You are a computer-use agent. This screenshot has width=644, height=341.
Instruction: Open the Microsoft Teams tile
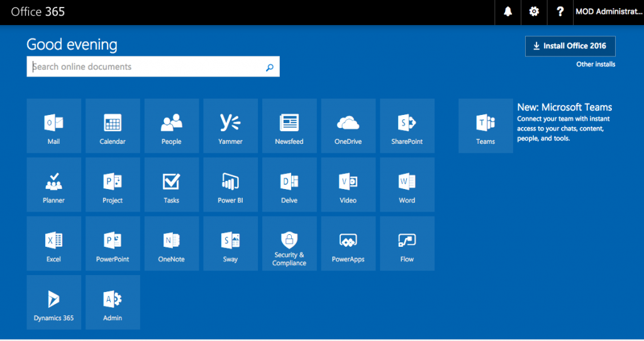pyautogui.click(x=486, y=126)
